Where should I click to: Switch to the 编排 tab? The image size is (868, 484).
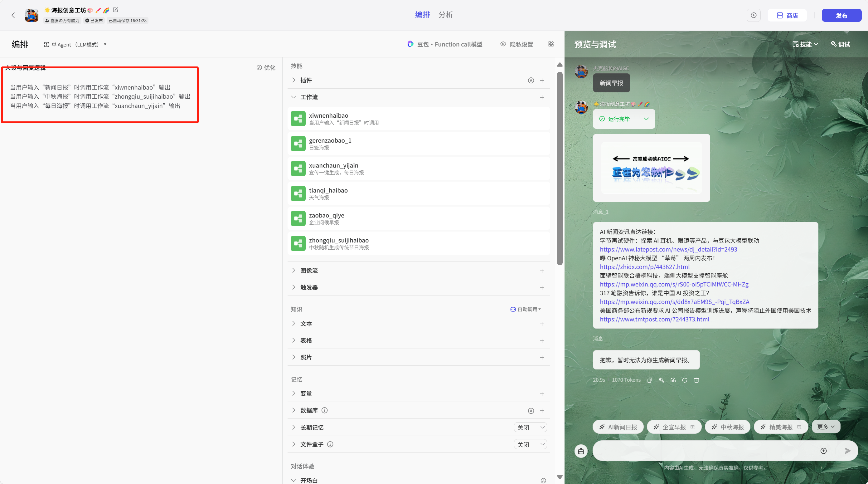(422, 15)
